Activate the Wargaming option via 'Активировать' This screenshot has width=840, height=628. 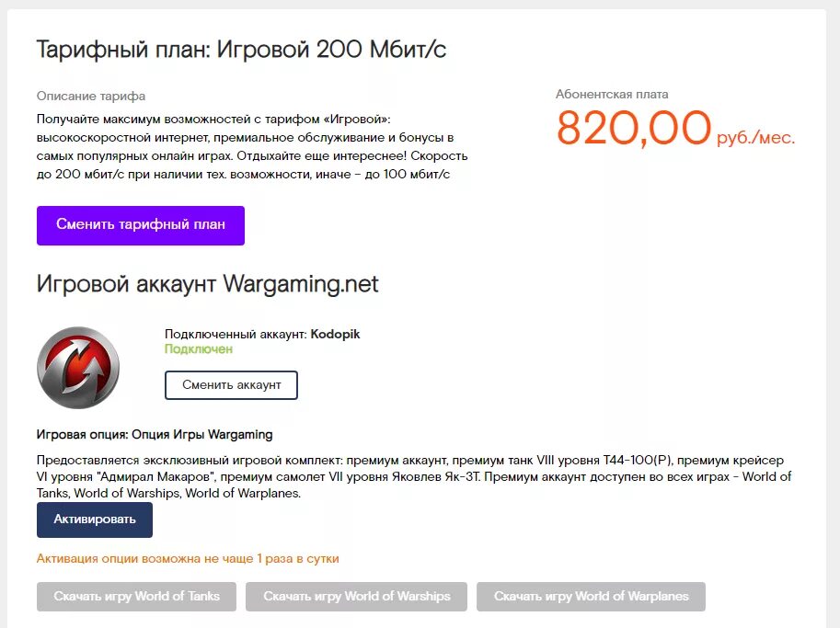tap(94, 520)
